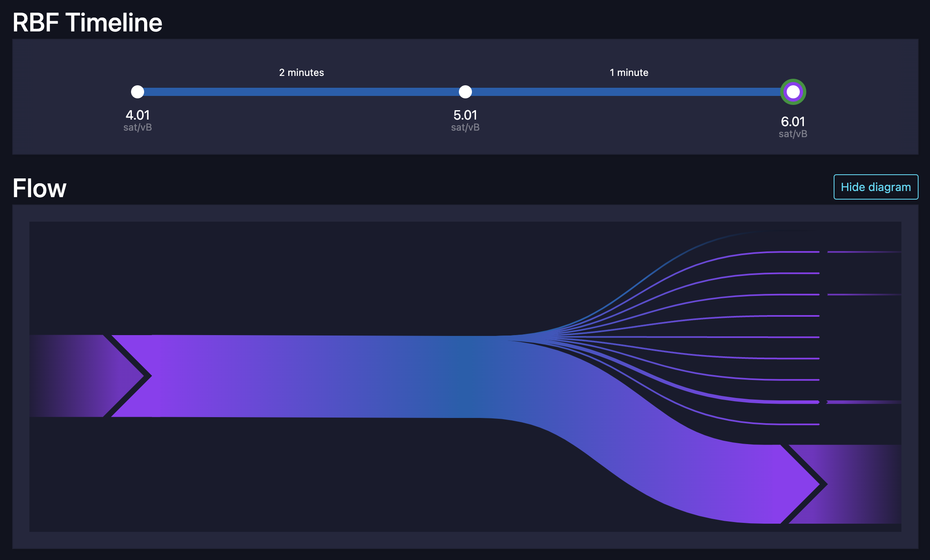Click the timeline segment labeled 2 minutes
The image size is (930, 560).
pyautogui.click(x=301, y=92)
